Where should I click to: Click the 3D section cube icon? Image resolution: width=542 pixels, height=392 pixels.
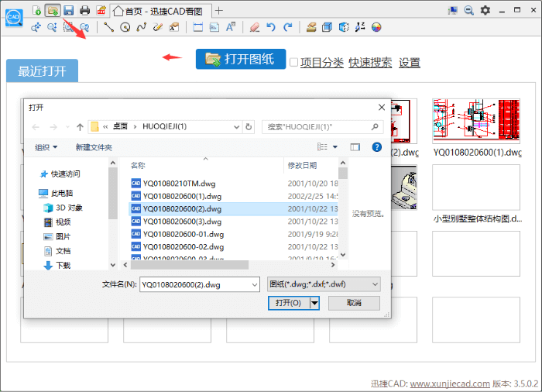344,27
